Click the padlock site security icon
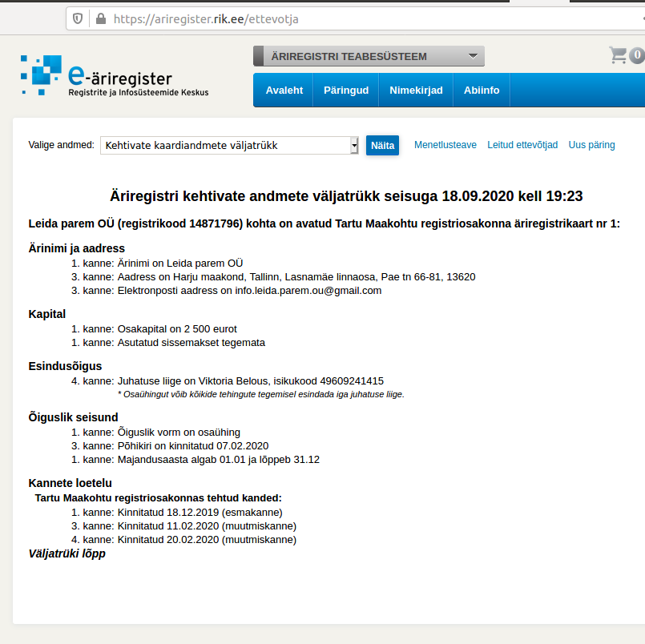This screenshot has height=644, width=645. tap(101, 18)
